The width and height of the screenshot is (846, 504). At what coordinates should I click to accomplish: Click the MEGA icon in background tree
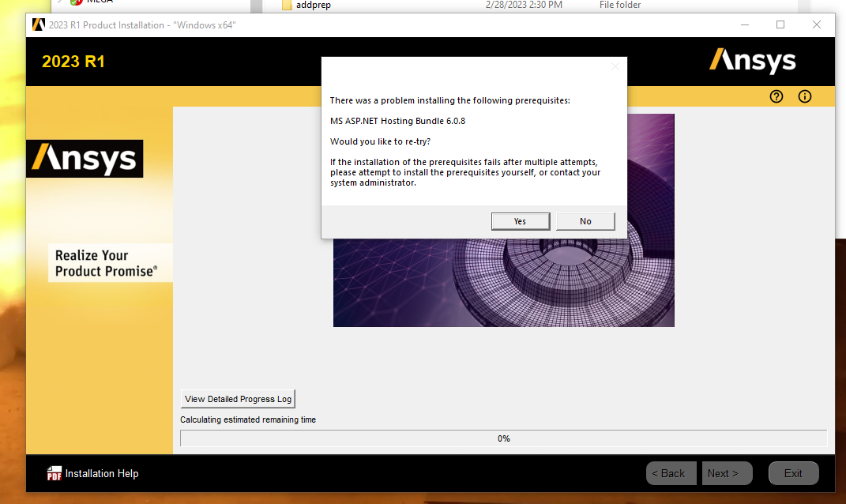[x=77, y=2]
